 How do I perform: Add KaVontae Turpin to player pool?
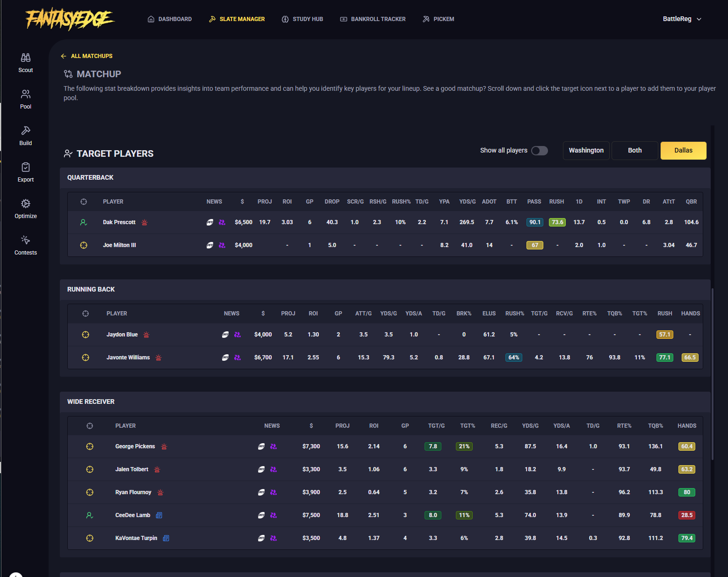point(90,538)
